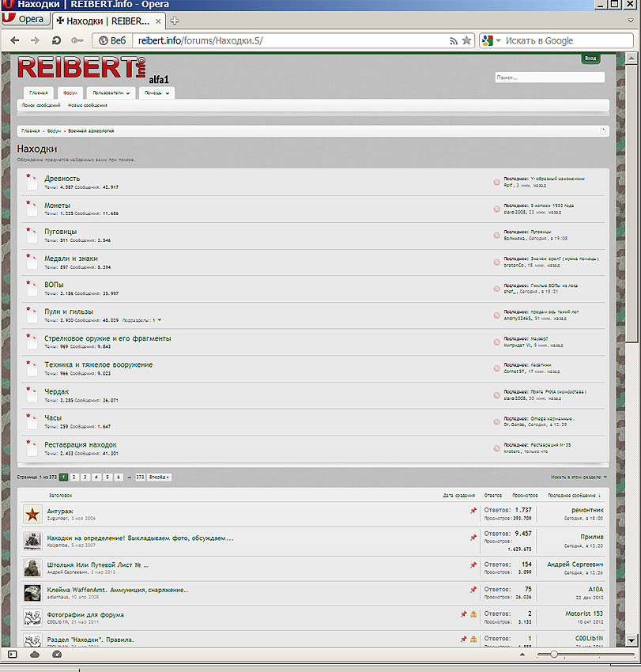Screen dimensions: 641x672
Task: Close the Находки | REIBER tab
Action: 158,21
